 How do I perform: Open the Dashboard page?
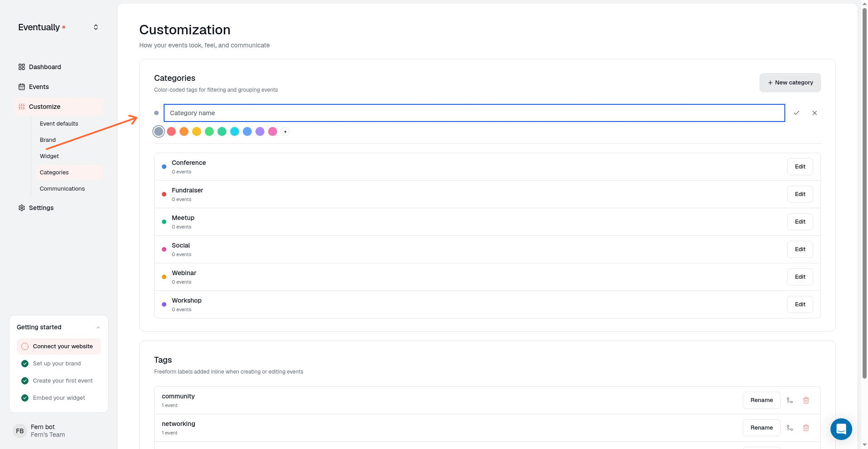pos(59,67)
